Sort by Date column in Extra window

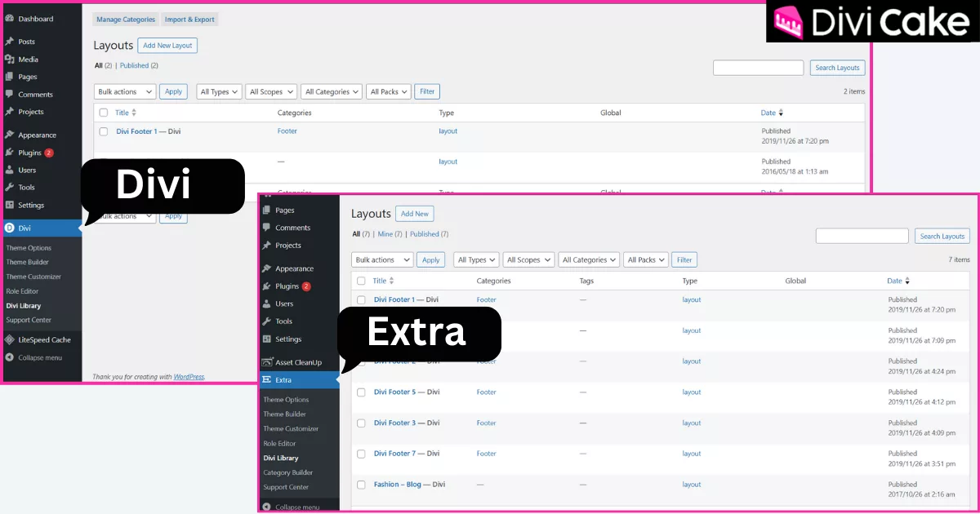898,281
